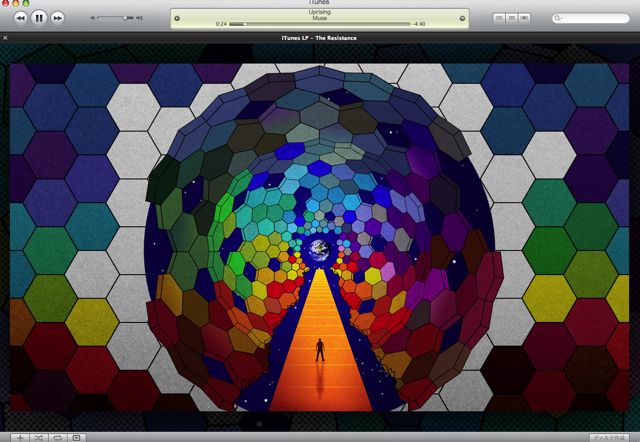The image size is (640, 442).
Task: Click the song title Uprising
Action: [320, 12]
